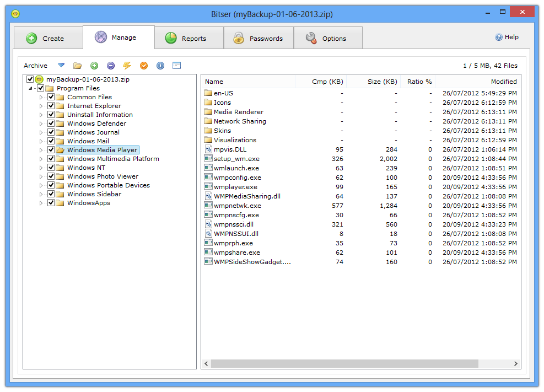Collapse the Program Files tree node

[x=30, y=88]
